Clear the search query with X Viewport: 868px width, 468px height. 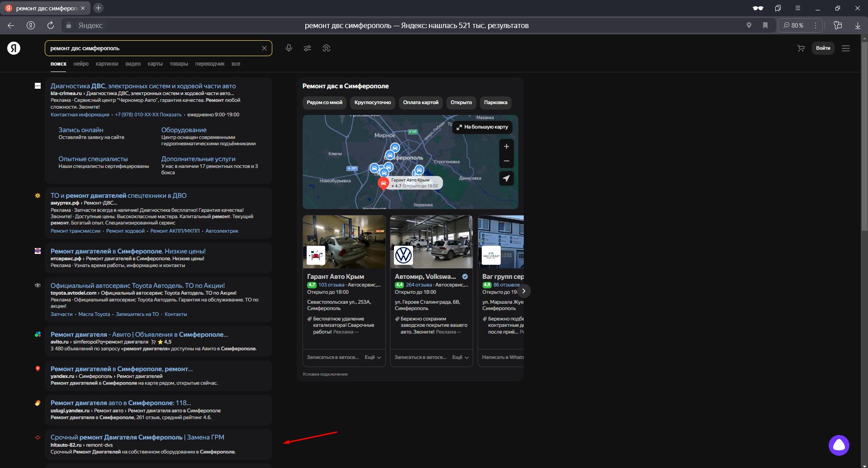tap(264, 48)
